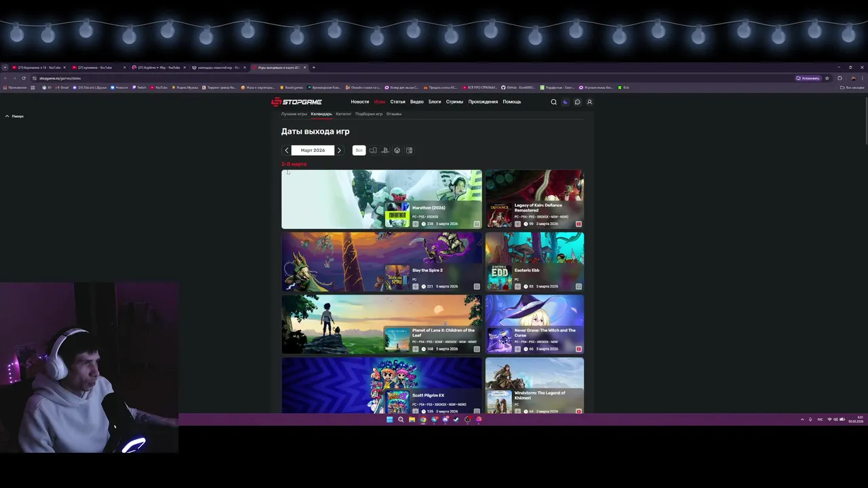Open the Стримы menu item
868x488 pixels.
[454, 102]
